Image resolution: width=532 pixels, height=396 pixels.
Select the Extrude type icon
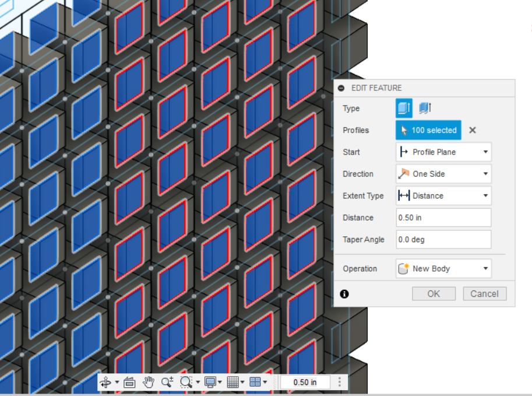(x=404, y=108)
